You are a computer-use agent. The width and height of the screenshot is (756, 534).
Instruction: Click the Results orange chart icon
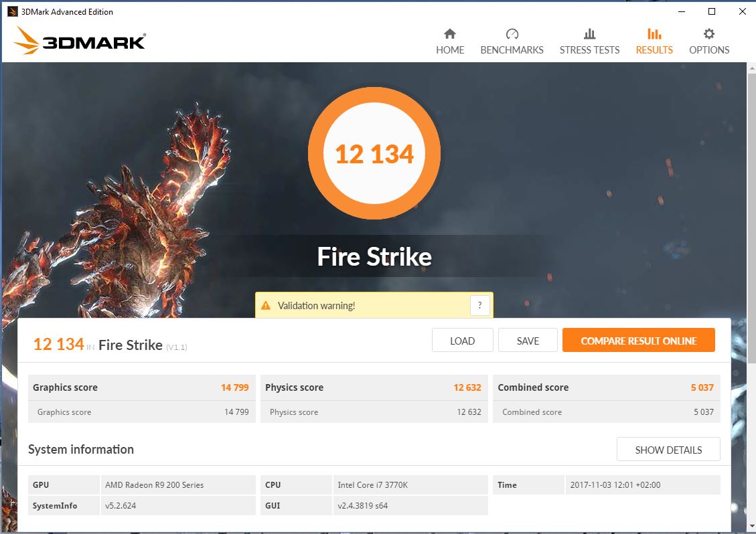(x=654, y=33)
